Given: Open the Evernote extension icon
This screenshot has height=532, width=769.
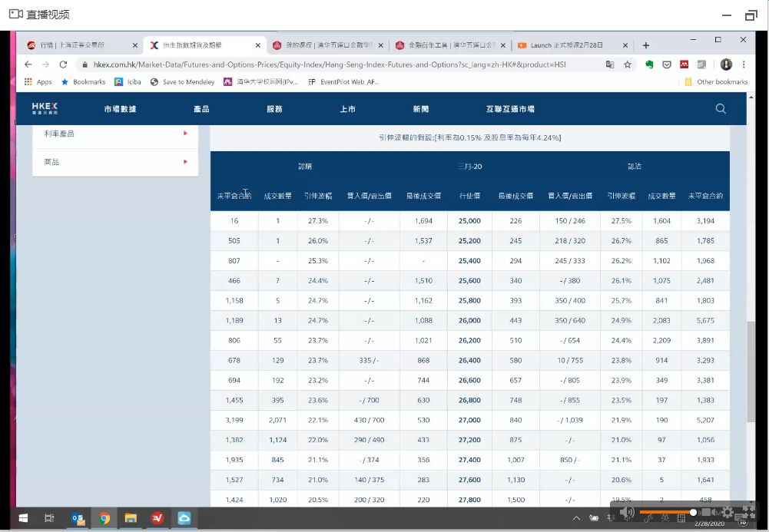Looking at the screenshot, I should (x=649, y=64).
